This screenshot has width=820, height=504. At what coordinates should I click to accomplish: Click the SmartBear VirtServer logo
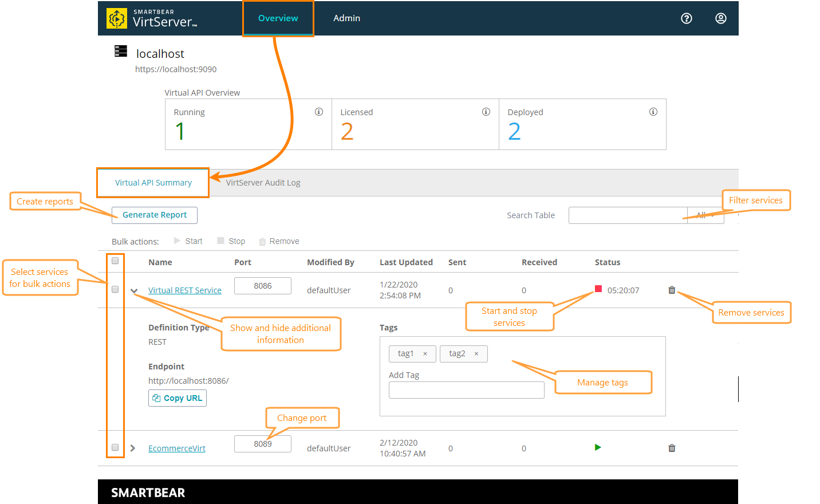coord(152,18)
